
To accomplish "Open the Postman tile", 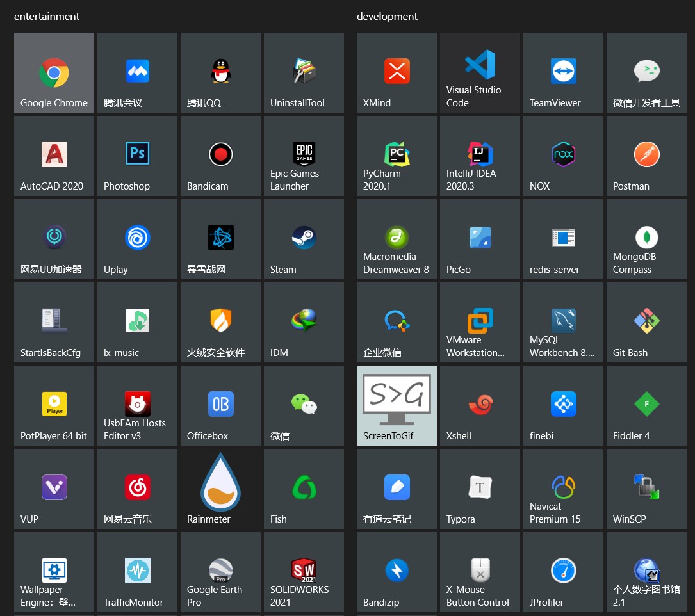I will point(646,156).
